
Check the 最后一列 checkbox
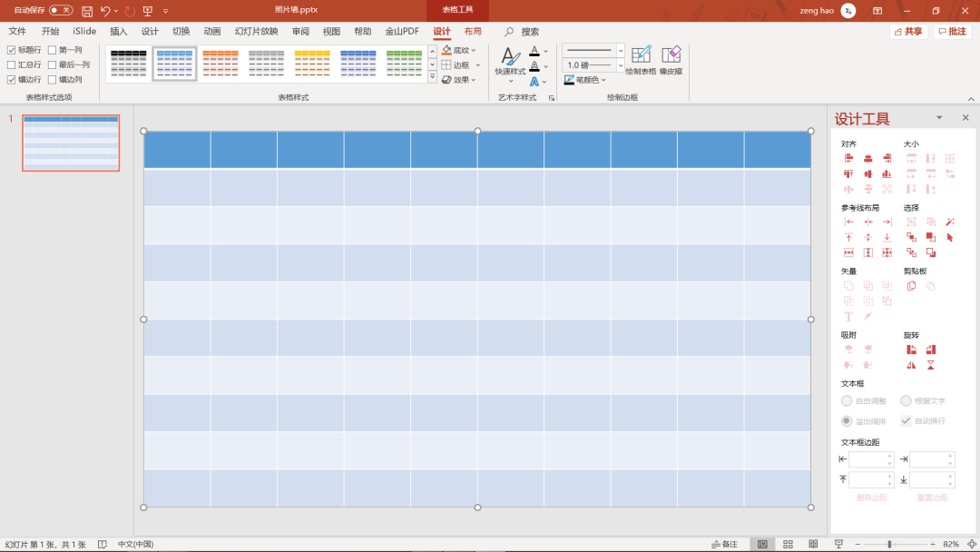point(53,64)
